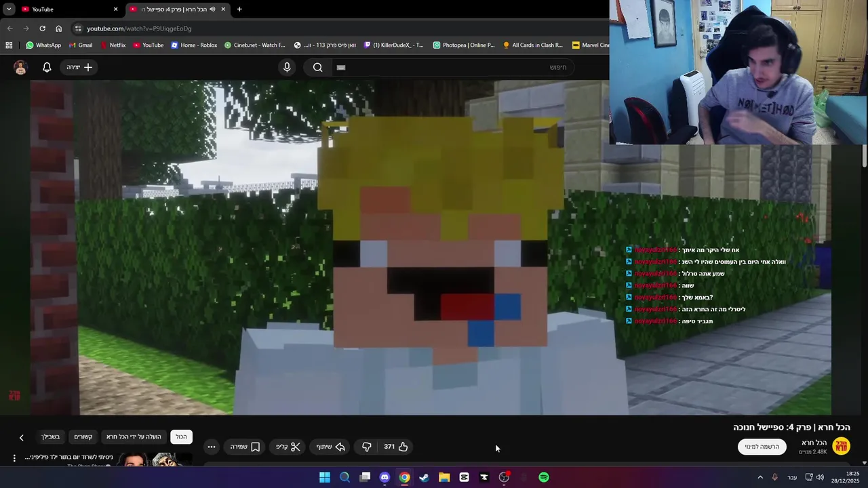Screen dimensions: 868x488
Task: Share the video via שיתוף button
Action: 330,447
